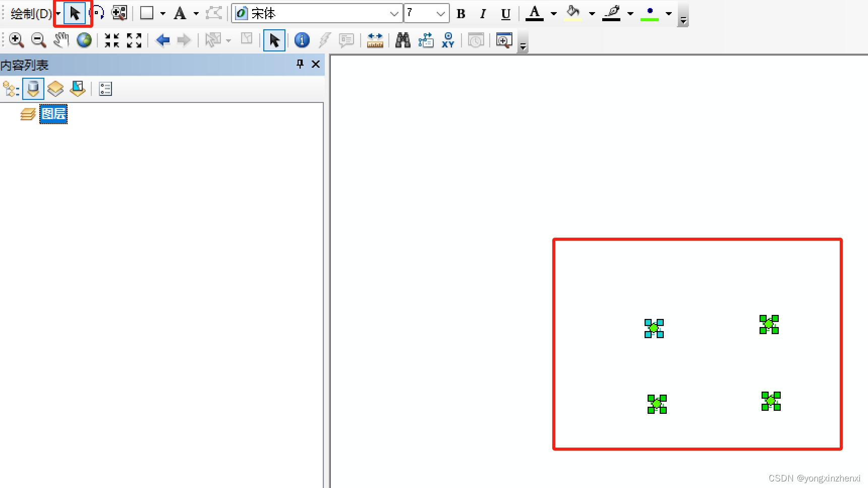Select the Rotate tool
Image resolution: width=868 pixels, height=488 pixels.
(96, 13)
